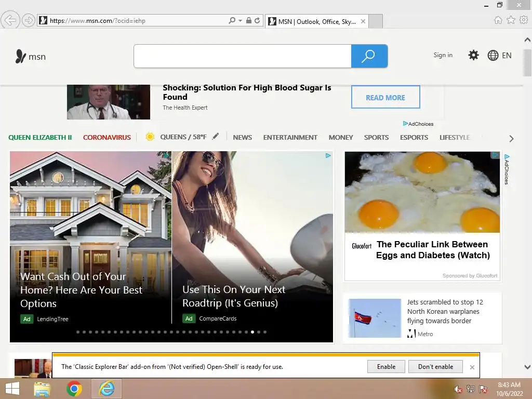532x399 pixels.
Task: Open Internet Explorer Tools gear icon
Action: [x=524, y=20]
